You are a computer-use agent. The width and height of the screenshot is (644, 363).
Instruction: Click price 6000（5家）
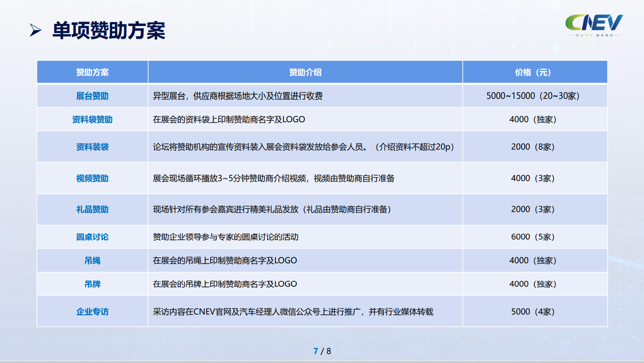coord(533,237)
